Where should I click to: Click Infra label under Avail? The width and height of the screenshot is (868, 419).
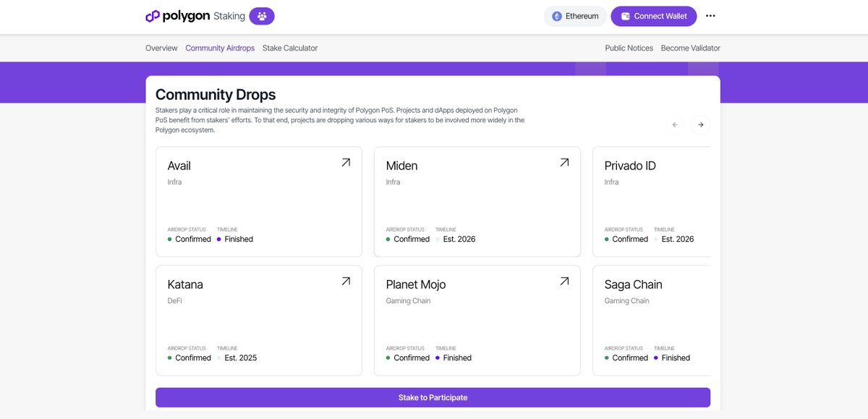pos(174,182)
